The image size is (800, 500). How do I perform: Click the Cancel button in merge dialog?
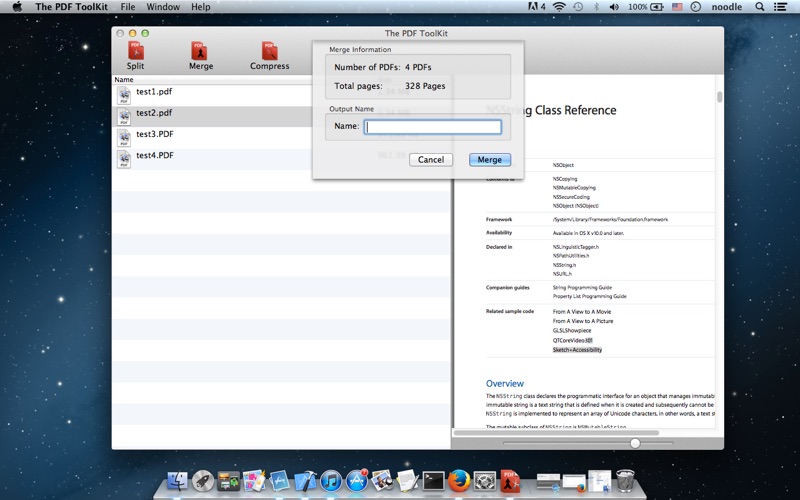click(x=431, y=160)
